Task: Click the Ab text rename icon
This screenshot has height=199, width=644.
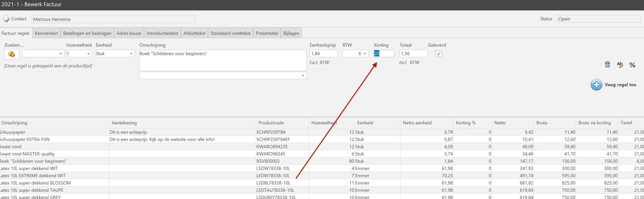Action: (x=620, y=64)
